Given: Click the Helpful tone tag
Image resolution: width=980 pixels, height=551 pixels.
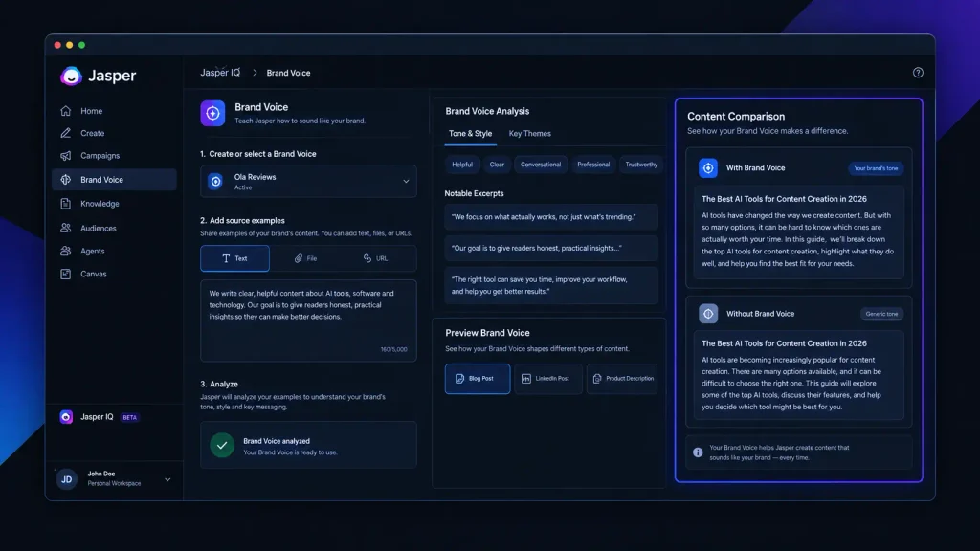Looking at the screenshot, I should 462,165.
